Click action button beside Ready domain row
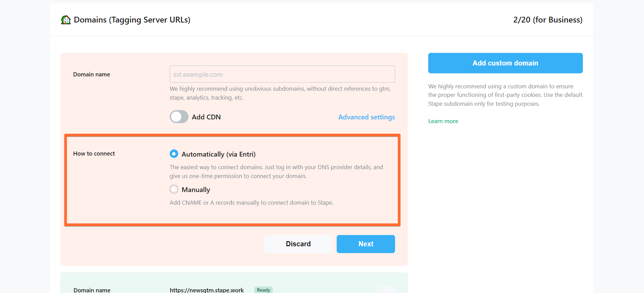644x293 pixels. point(386,290)
